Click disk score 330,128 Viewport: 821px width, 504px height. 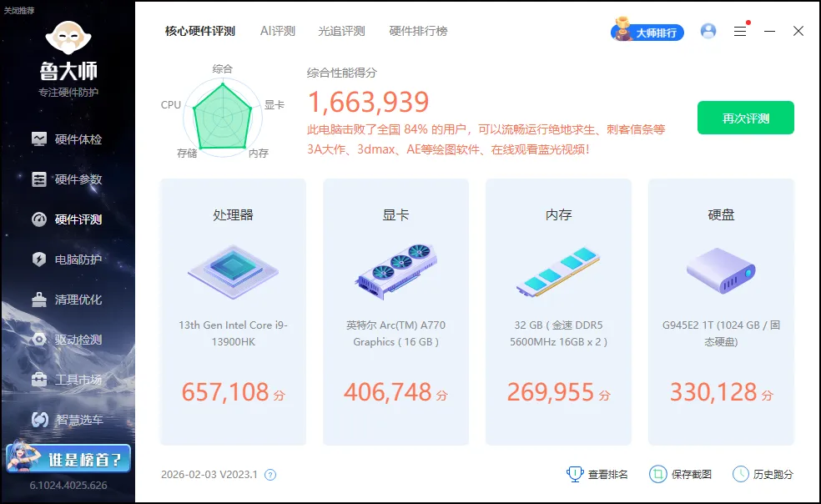click(x=713, y=392)
